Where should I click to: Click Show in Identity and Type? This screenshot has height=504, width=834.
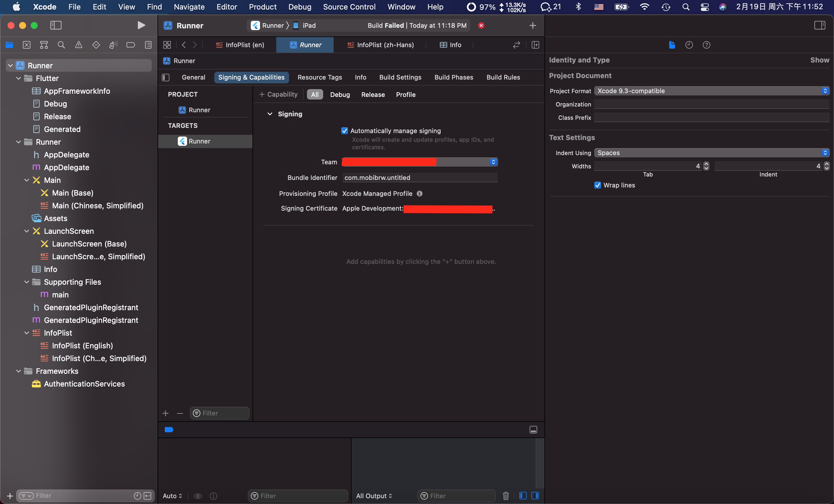(820, 60)
